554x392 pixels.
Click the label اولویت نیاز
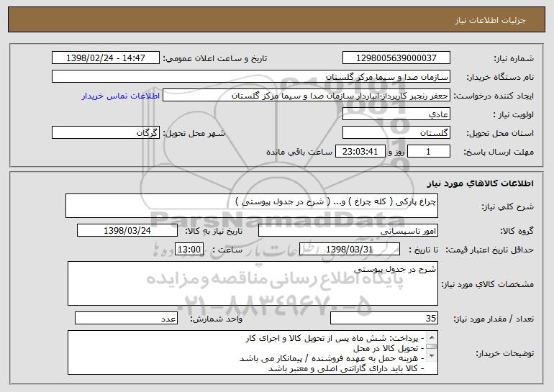point(514,114)
